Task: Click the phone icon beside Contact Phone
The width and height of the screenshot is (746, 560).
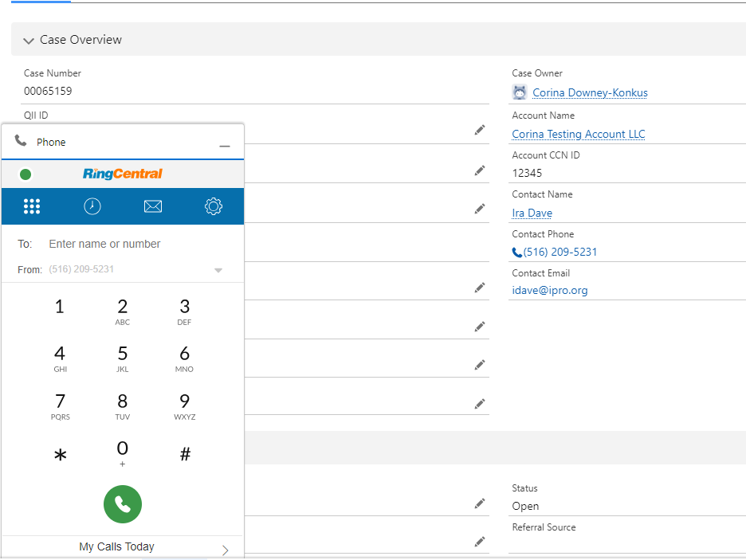Action: click(x=516, y=253)
